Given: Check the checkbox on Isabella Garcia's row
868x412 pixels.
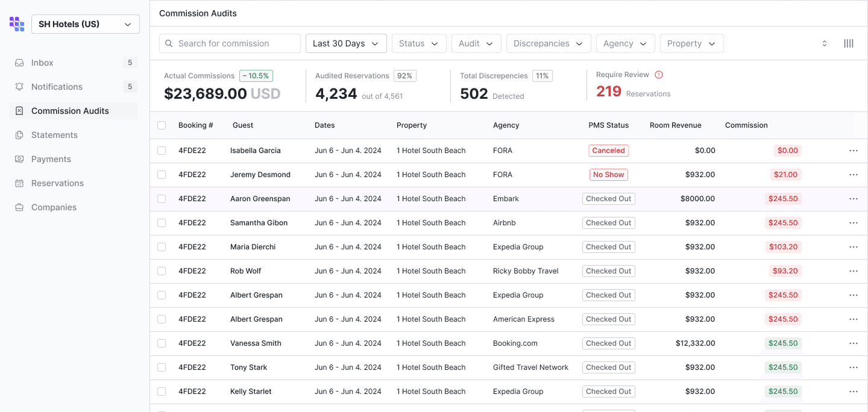Looking at the screenshot, I should click(x=162, y=151).
